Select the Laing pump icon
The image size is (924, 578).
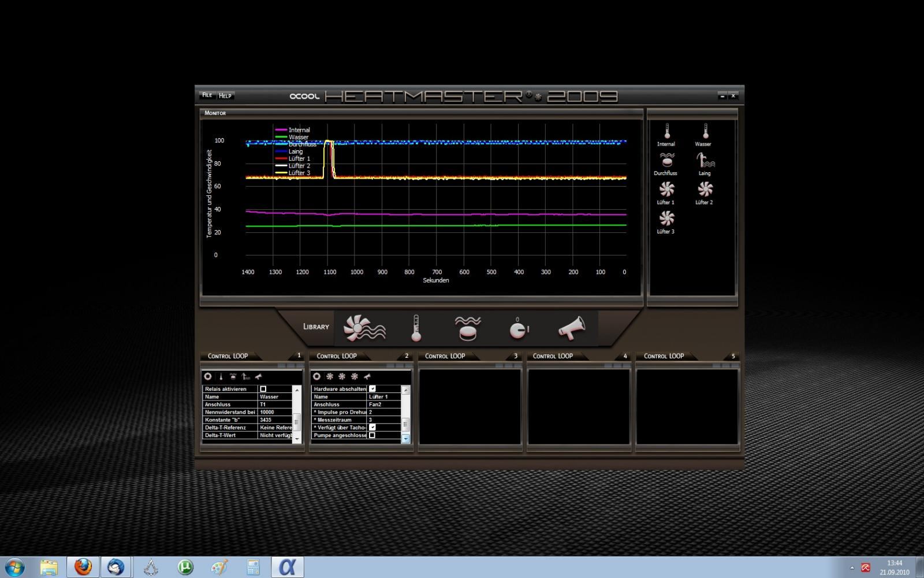coord(705,160)
